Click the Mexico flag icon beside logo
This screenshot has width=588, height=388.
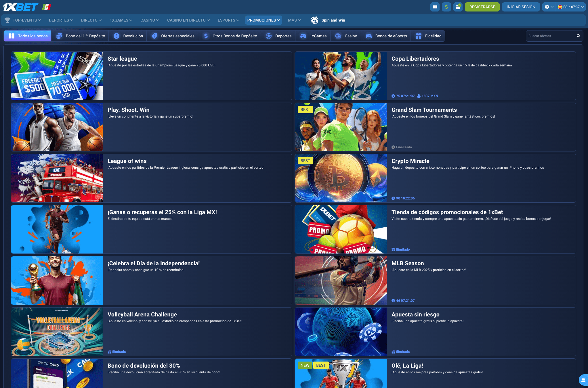click(x=47, y=7)
